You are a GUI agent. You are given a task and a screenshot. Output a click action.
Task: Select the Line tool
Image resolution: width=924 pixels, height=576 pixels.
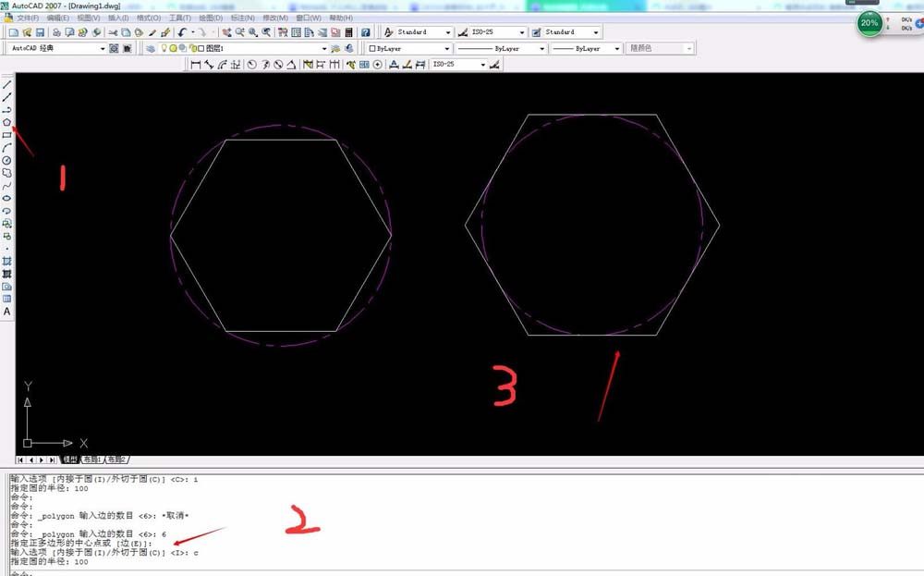(x=6, y=82)
